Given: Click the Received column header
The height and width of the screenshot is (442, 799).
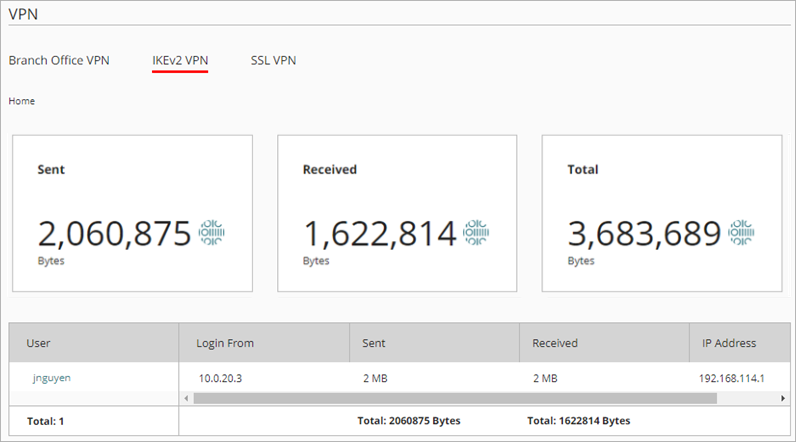Looking at the screenshot, I should point(555,343).
